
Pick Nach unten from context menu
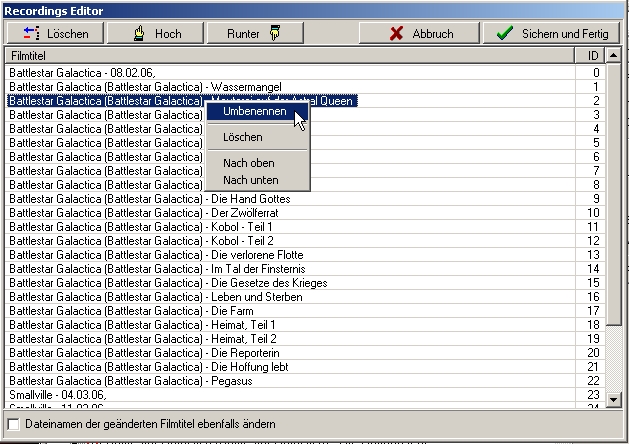click(250, 180)
